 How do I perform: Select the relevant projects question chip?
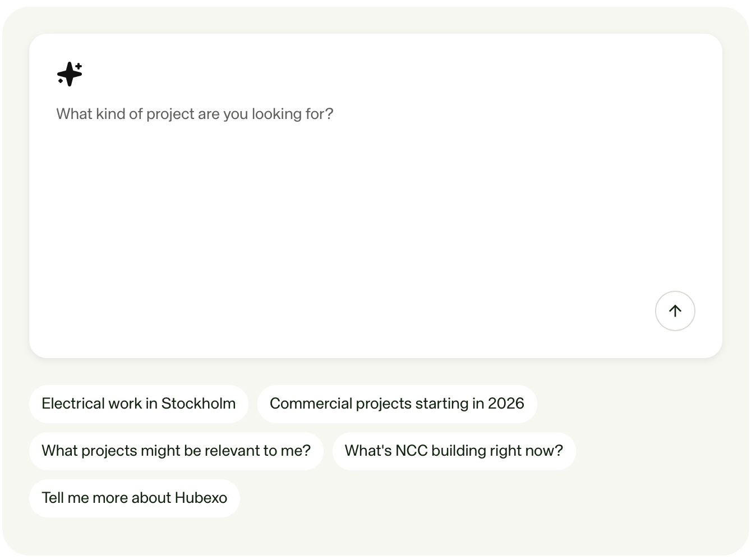pos(176,451)
